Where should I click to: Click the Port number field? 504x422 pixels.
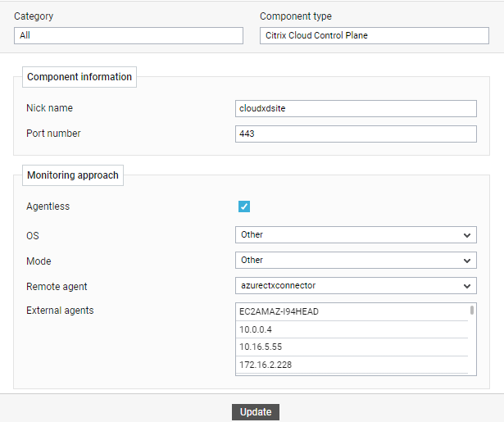pos(356,134)
